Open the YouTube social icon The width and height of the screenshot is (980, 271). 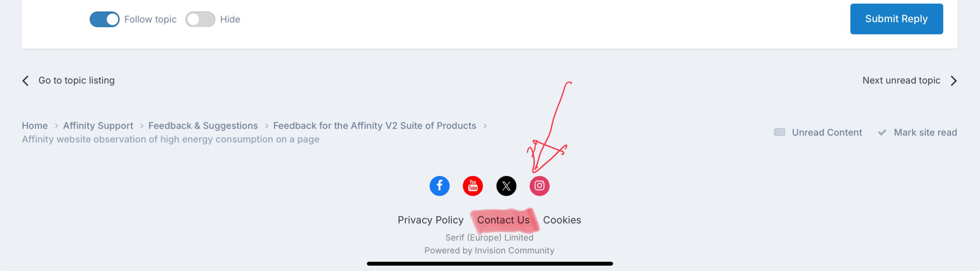pos(473,186)
